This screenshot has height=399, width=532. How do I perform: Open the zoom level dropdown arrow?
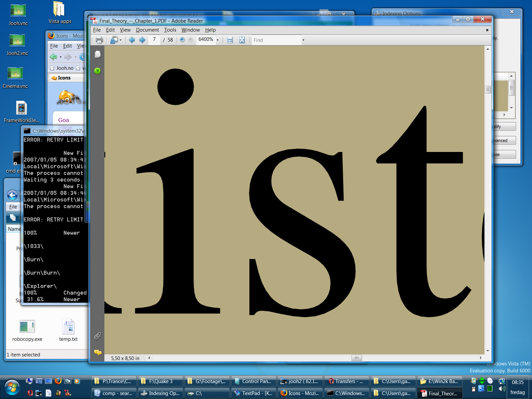pos(218,40)
